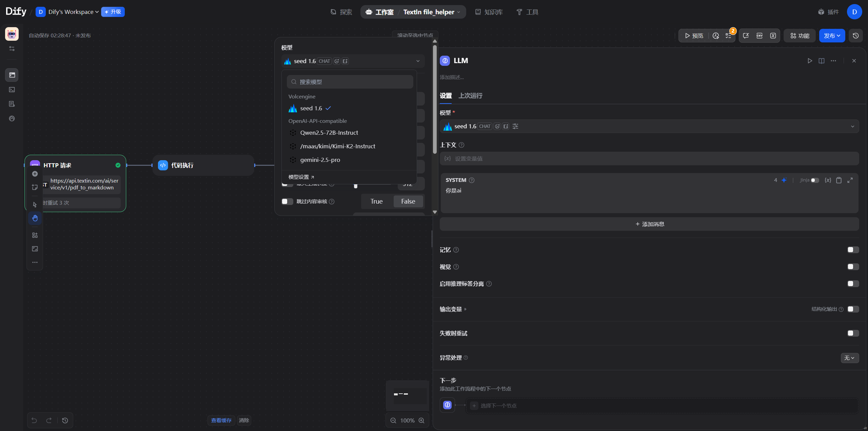The height and width of the screenshot is (431, 868).
Task: Open the ENV environment variables icon
Action: click(x=759, y=36)
